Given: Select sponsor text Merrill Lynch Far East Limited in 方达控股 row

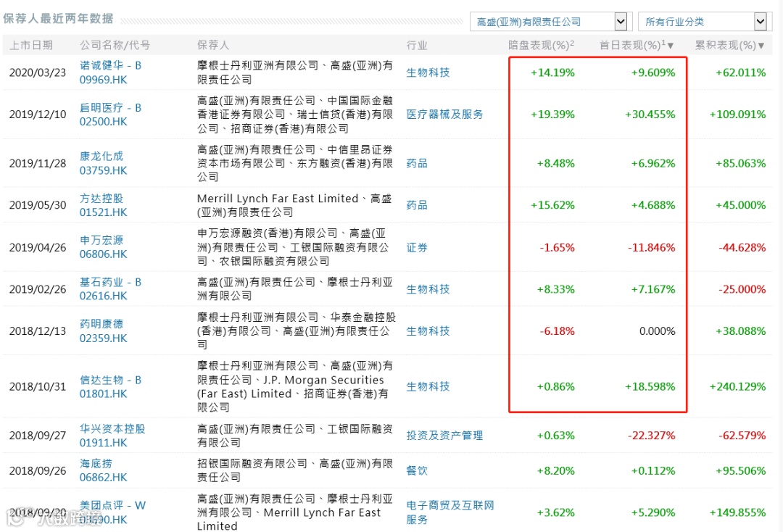Looking at the screenshot, I should 278,199.
